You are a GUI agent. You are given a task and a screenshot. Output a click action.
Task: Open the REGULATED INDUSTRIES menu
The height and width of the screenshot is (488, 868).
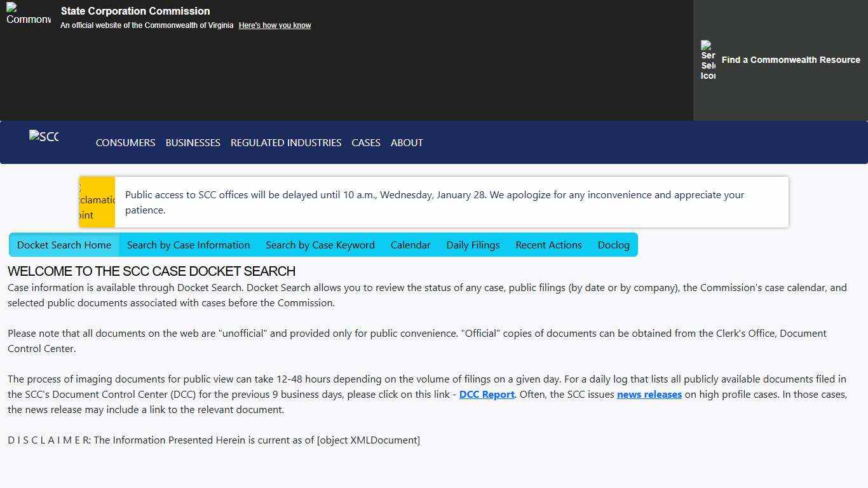coord(286,142)
